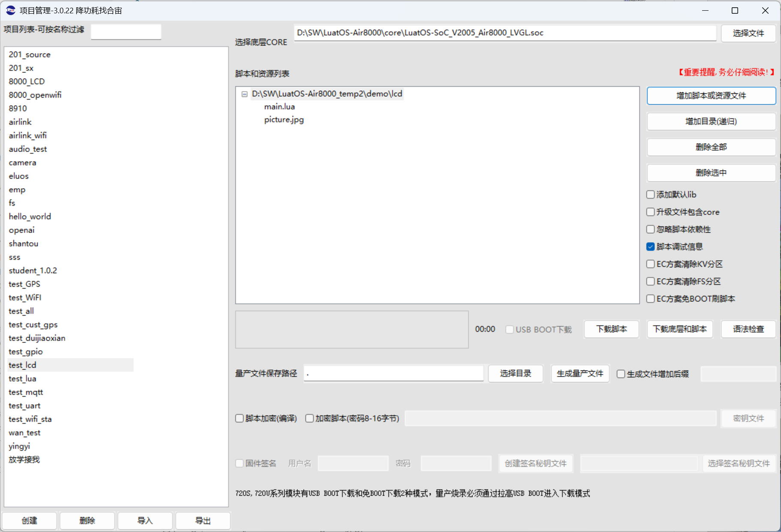Select project airlink_wifi

28,135
